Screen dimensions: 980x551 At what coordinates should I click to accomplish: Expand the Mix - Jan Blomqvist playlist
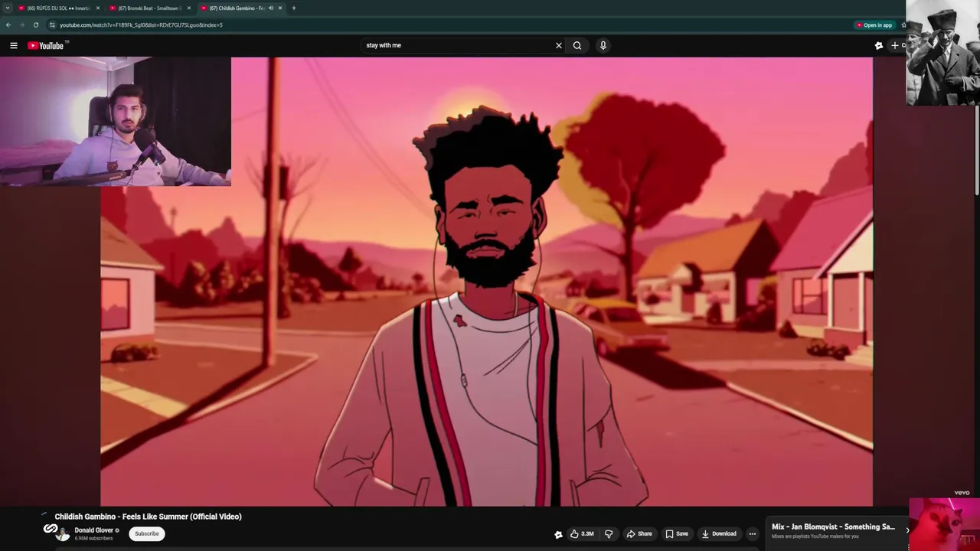coord(908,530)
